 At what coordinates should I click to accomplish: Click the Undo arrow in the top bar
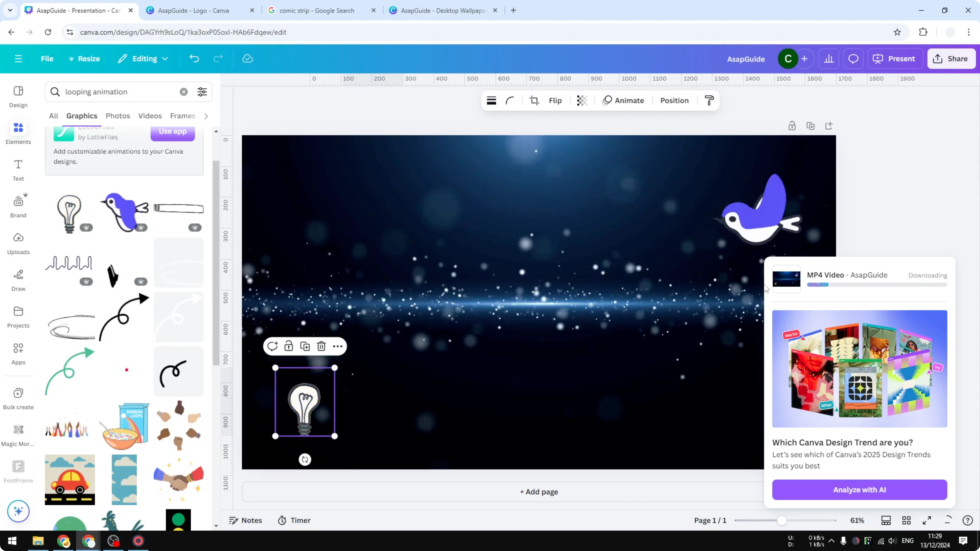194,58
